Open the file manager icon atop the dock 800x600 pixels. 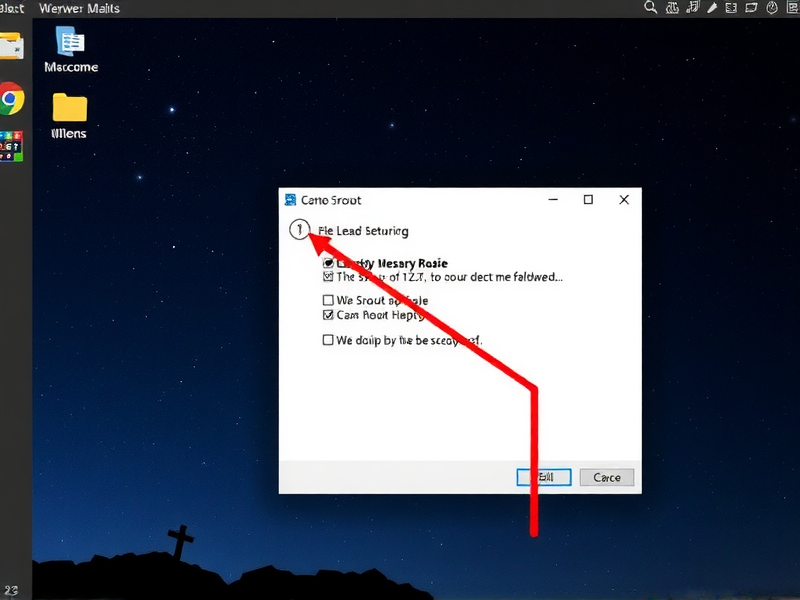click(11, 46)
